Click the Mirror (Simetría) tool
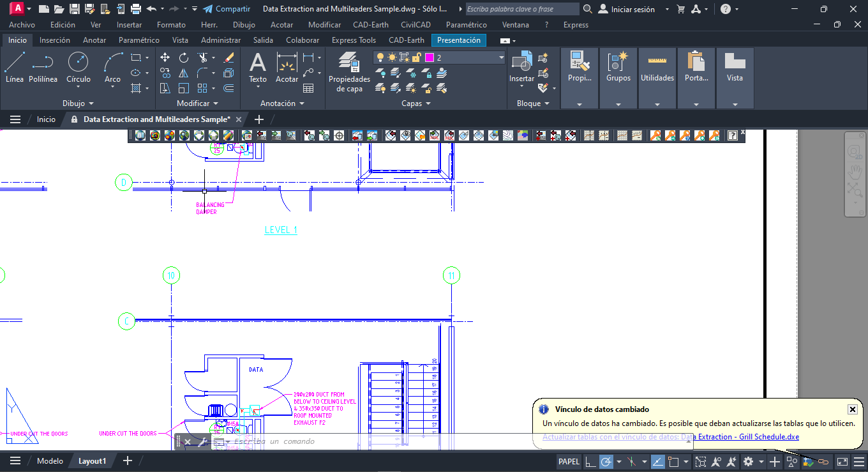The image size is (868, 472). pyautogui.click(x=184, y=73)
